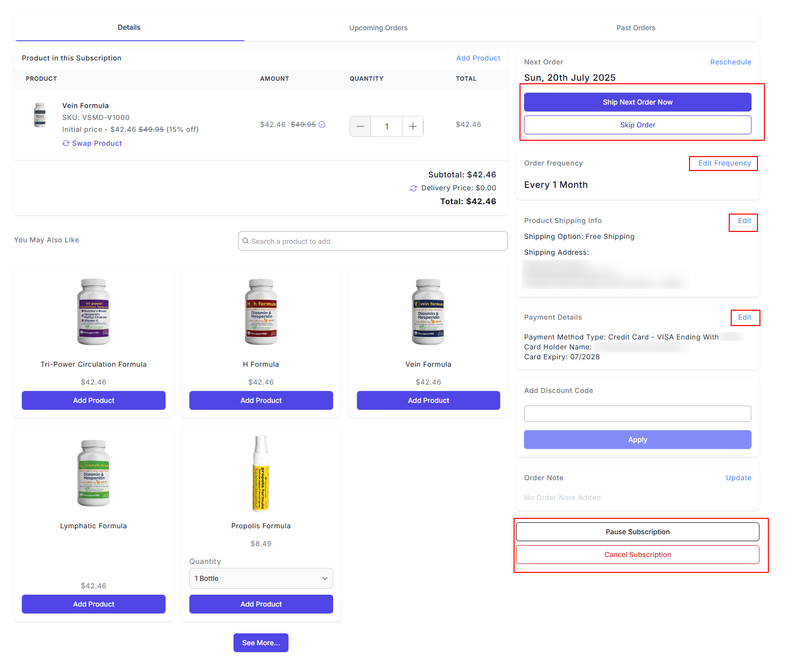The image size is (812, 670).
Task: Switch to the Upcoming Orders tab
Action: tap(378, 28)
